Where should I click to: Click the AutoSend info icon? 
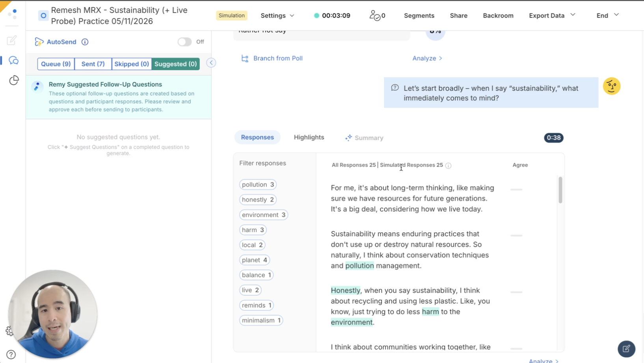click(85, 42)
